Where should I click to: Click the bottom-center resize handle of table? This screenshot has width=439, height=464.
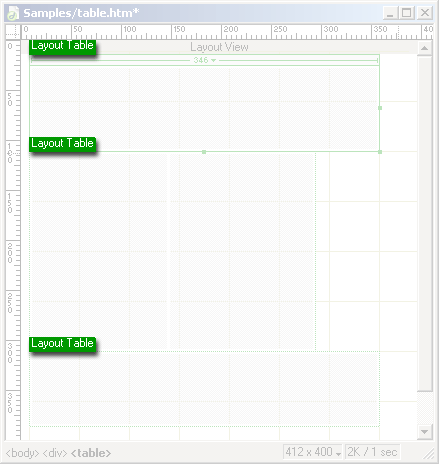(204, 152)
